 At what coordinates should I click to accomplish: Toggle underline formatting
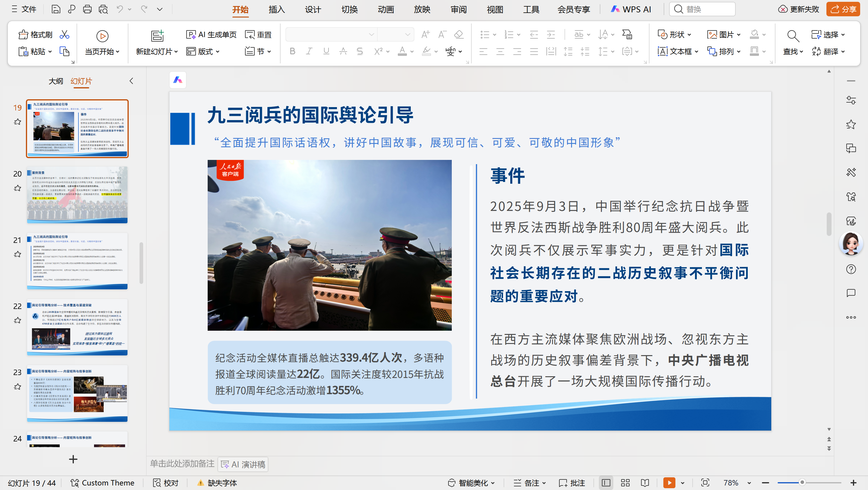click(x=325, y=51)
